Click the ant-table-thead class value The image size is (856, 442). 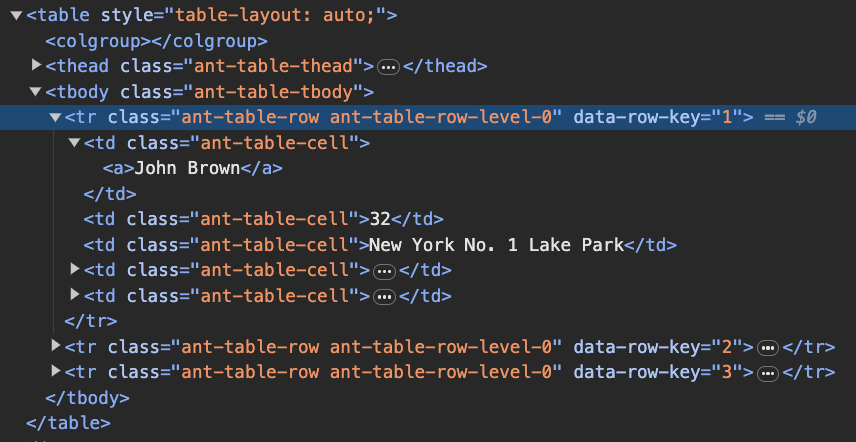[x=275, y=67]
